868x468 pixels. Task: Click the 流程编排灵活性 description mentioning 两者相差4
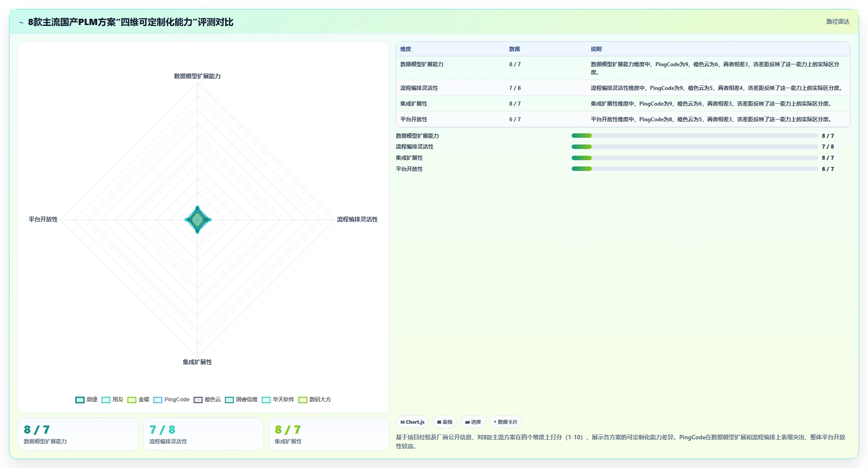(x=718, y=88)
